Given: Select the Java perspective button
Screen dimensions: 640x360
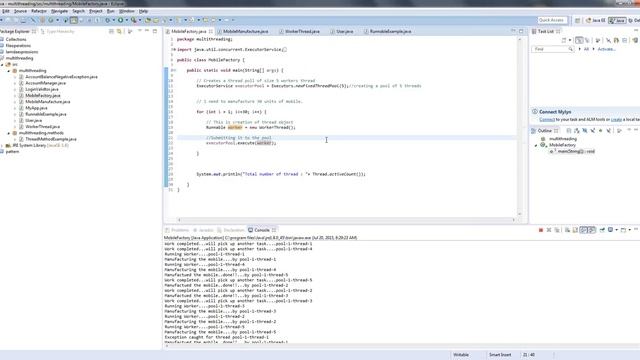Looking at the screenshot, I should 617,20.
